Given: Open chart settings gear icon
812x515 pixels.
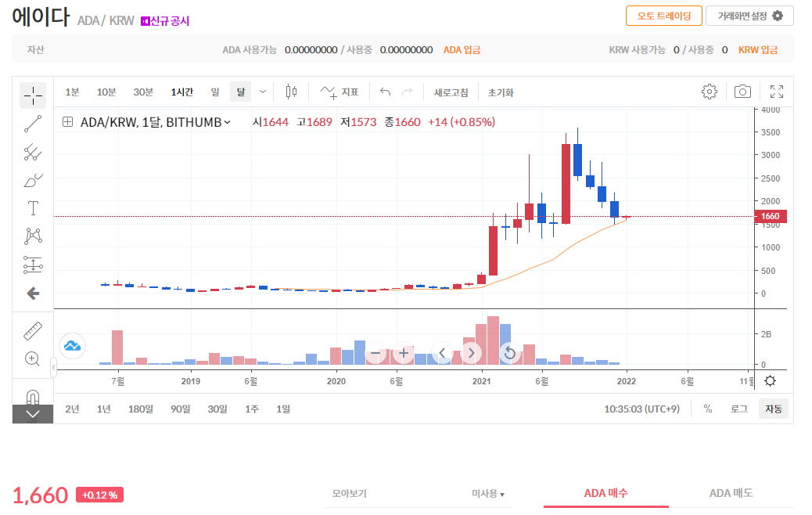Looking at the screenshot, I should pos(710,92).
